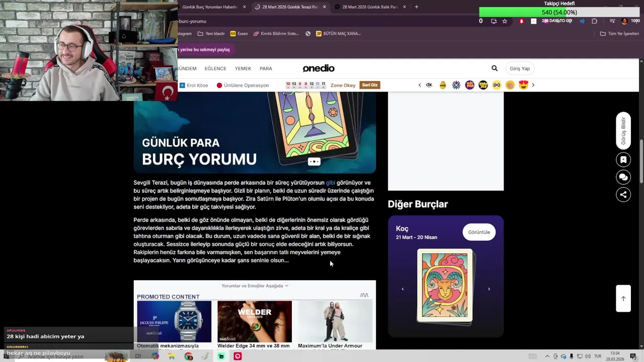This screenshot has height=362, width=644.
Task: Show previous zodiac card in Diğer Burçlar
Action: 403,289
